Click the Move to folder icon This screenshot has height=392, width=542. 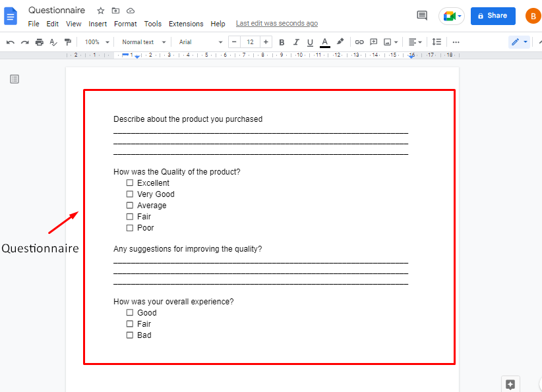point(115,11)
